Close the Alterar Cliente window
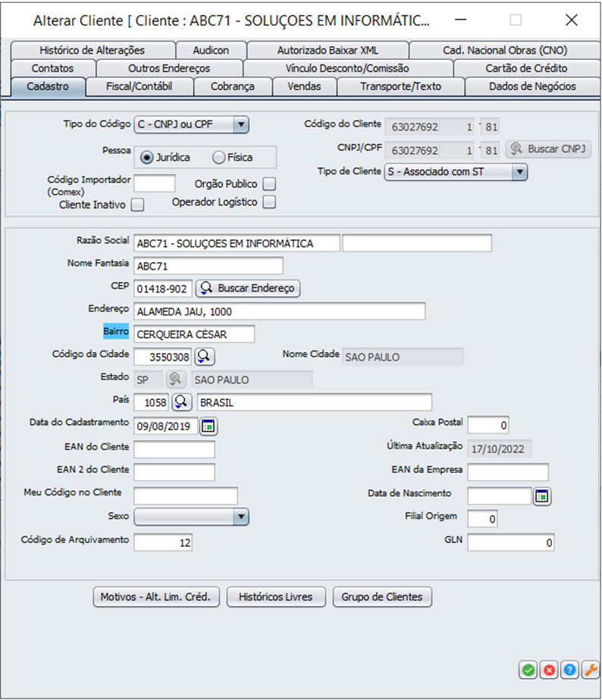This screenshot has width=602, height=700. click(x=572, y=20)
